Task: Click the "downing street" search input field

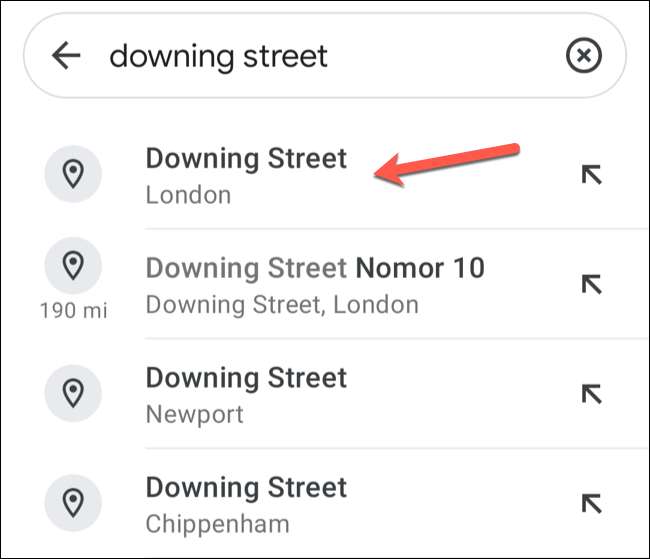Action: (x=300, y=56)
